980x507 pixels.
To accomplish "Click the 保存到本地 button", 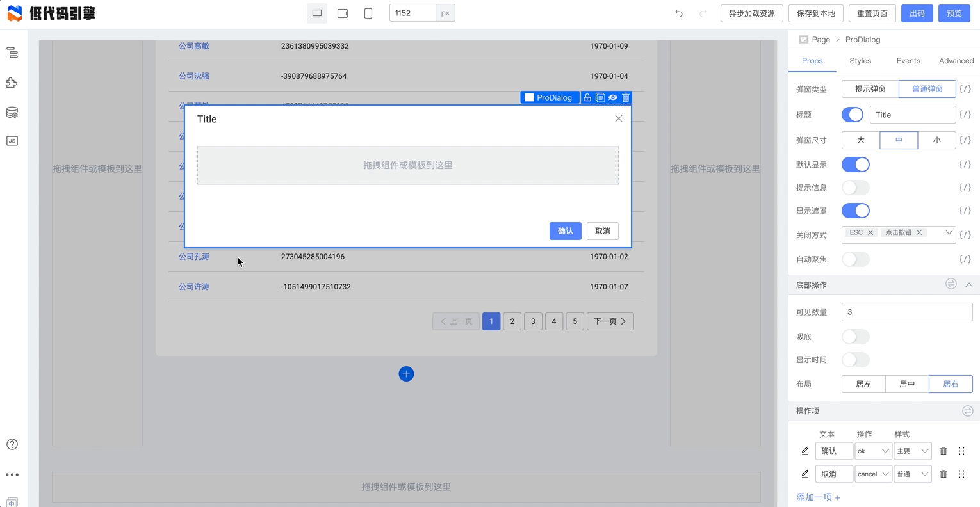I will pos(816,13).
